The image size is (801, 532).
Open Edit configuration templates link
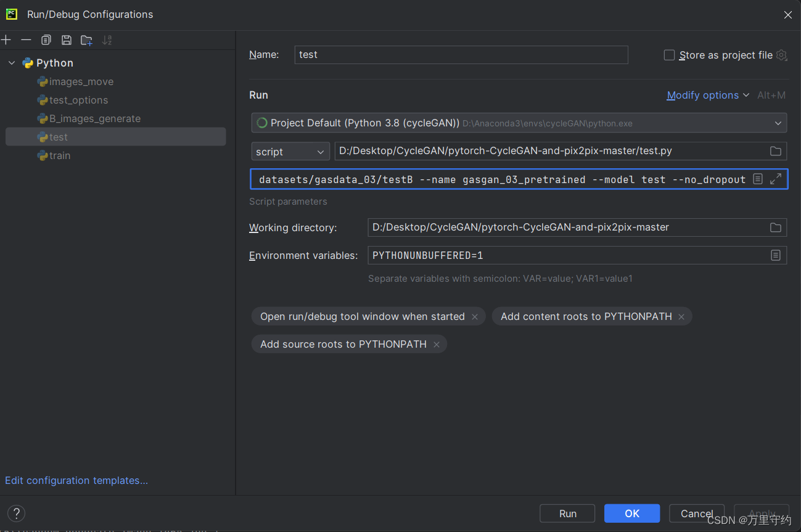click(76, 480)
